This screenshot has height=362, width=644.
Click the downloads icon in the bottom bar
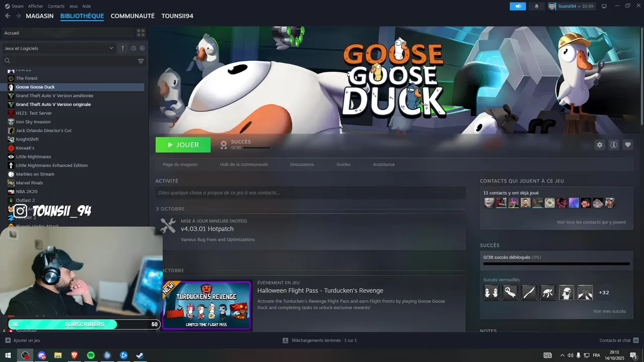tap(285, 340)
